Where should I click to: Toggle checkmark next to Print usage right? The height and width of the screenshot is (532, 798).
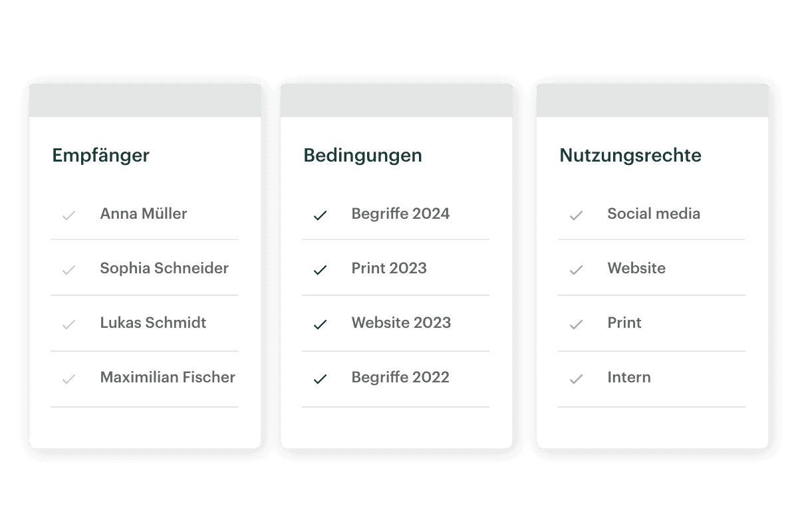pos(577,325)
